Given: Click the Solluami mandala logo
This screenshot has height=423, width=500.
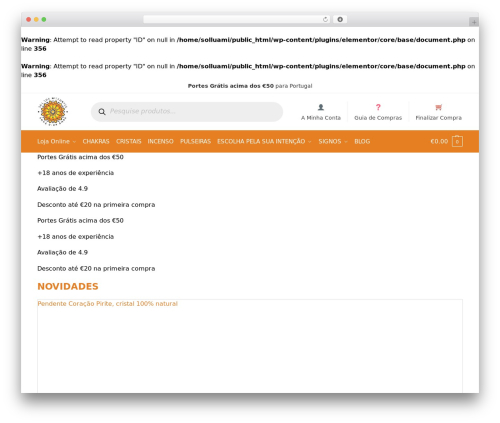Looking at the screenshot, I should pos(53,112).
